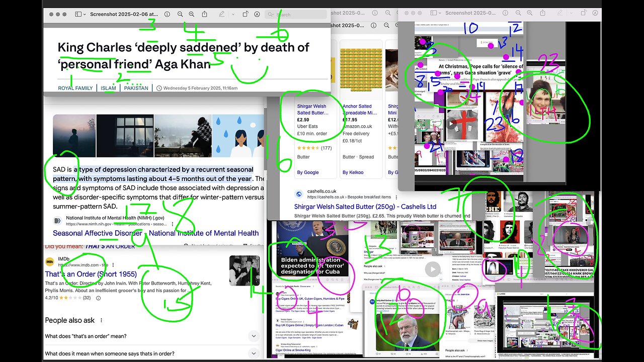Click the Search field in left Preview window

296,15
